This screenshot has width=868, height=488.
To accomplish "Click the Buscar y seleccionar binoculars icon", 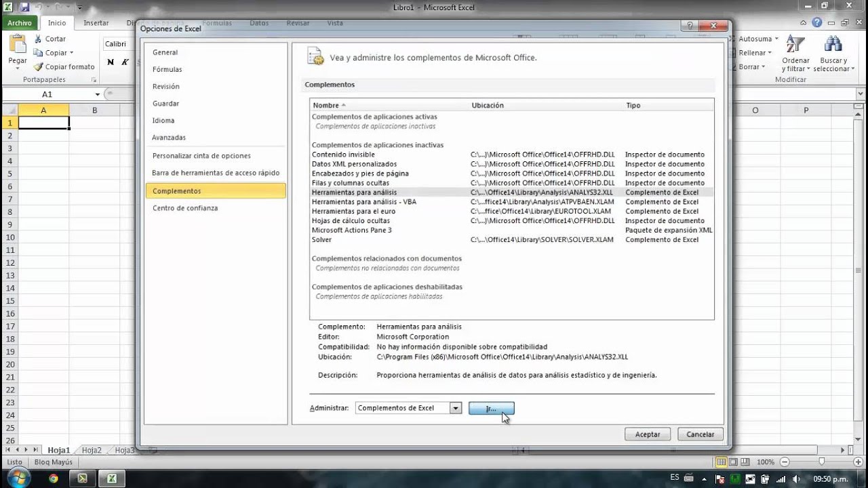I will [x=833, y=45].
